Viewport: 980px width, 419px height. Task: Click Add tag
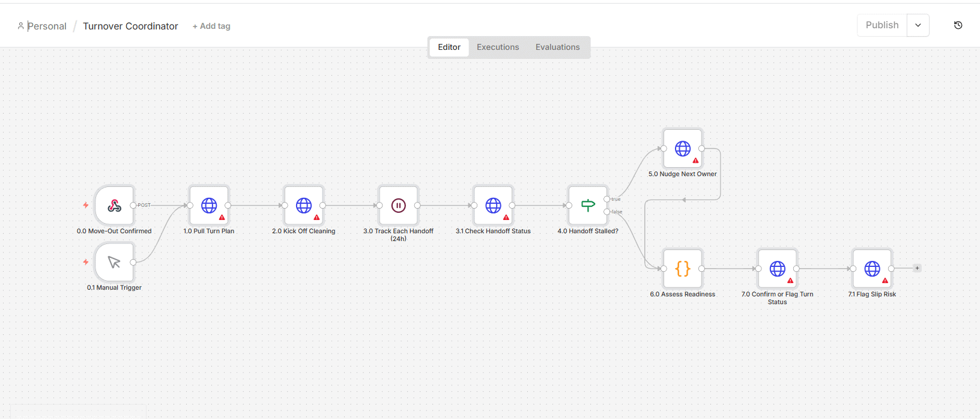click(211, 26)
